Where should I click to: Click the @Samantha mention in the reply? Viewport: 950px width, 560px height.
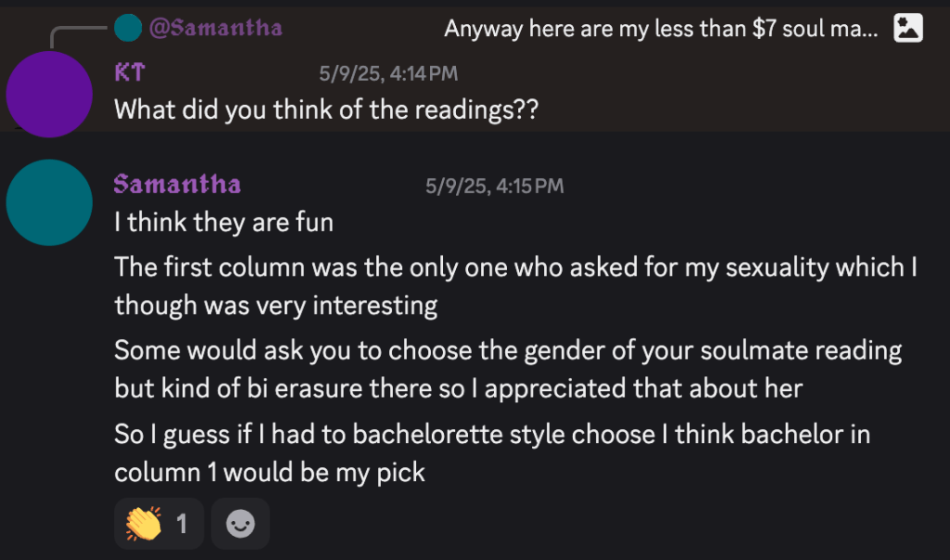click(x=215, y=28)
